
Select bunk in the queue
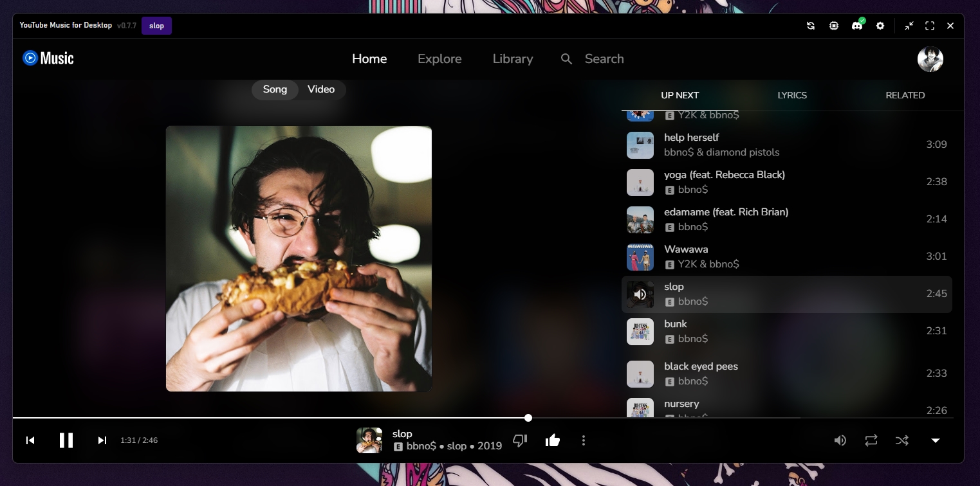786,332
